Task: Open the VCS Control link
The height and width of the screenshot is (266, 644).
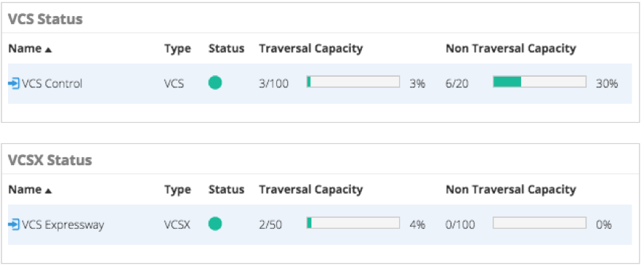Action: (x=52, y=84)
